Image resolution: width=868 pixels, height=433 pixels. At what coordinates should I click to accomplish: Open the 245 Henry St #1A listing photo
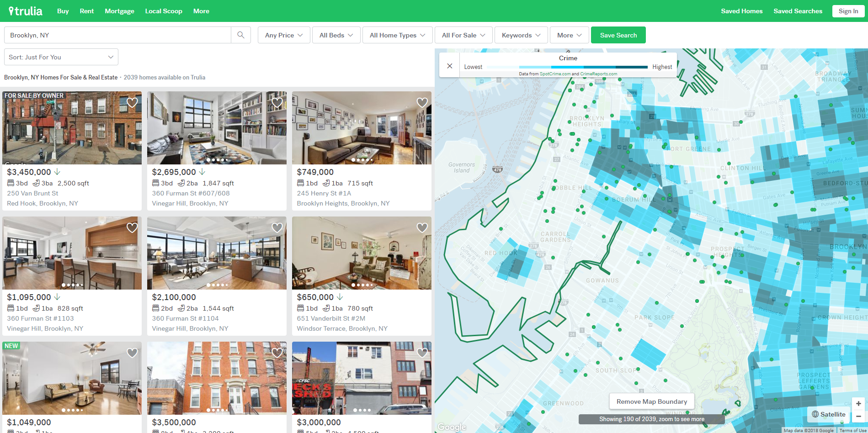pyautogui.click(x=362, y=128)
